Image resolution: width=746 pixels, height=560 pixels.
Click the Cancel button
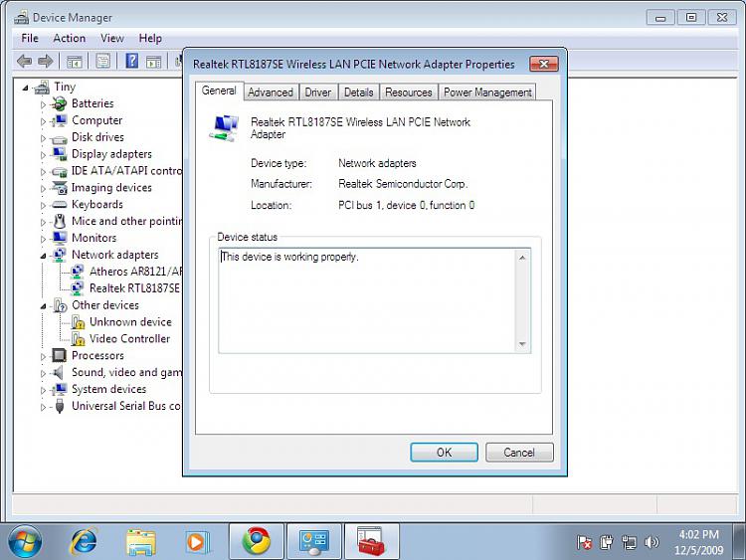pyautogui.click(x=519, y=452)
